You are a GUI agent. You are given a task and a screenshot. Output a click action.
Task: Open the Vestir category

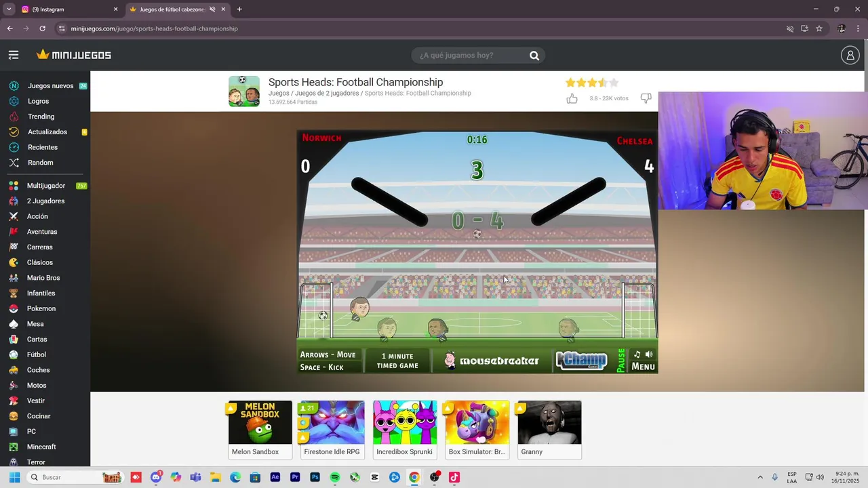(36, 401)
